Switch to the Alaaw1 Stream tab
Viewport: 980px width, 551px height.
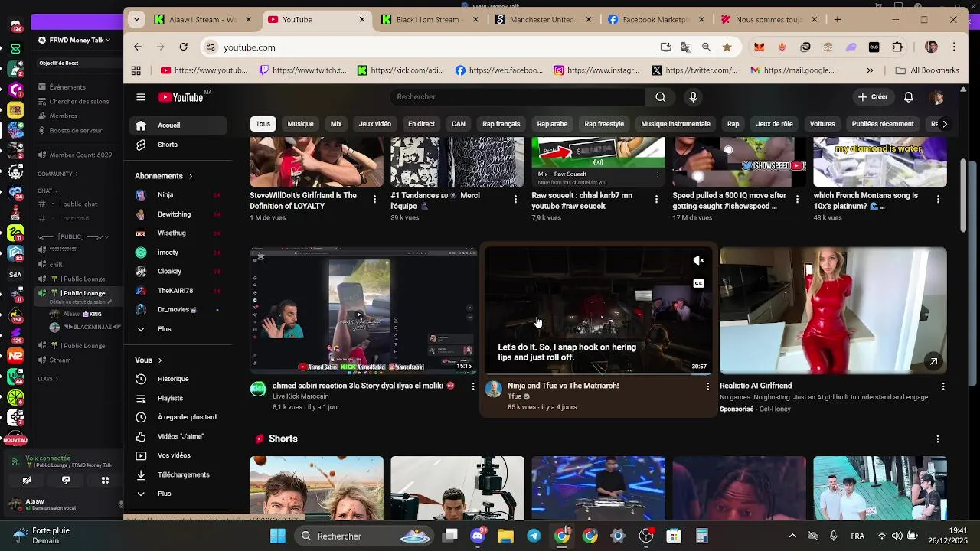point(201,20)
